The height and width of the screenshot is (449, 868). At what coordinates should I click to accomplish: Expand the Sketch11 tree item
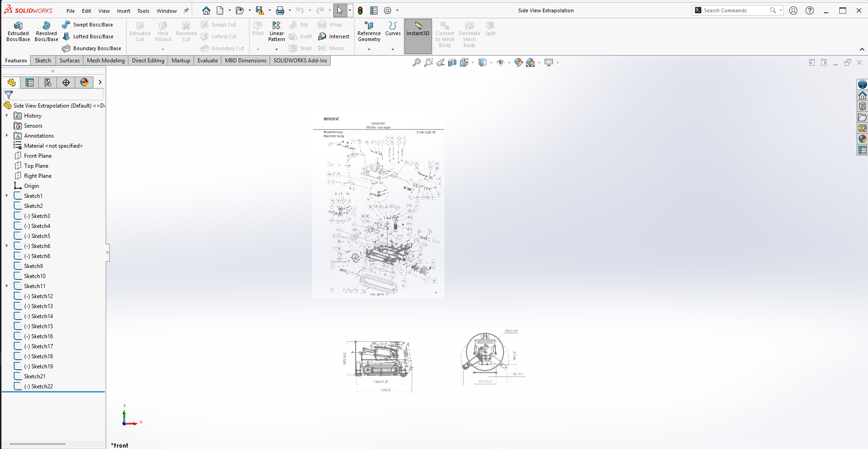click(x=7, y=286)
